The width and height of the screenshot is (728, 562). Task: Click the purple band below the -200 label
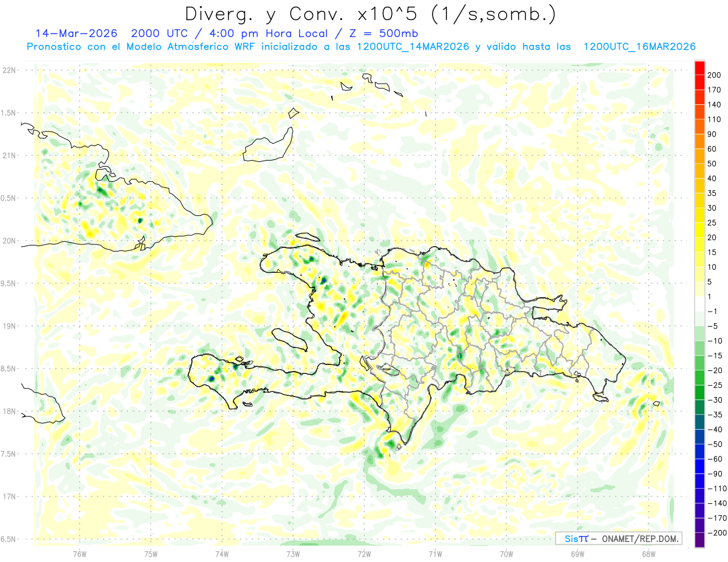click(x=700, y=540)
